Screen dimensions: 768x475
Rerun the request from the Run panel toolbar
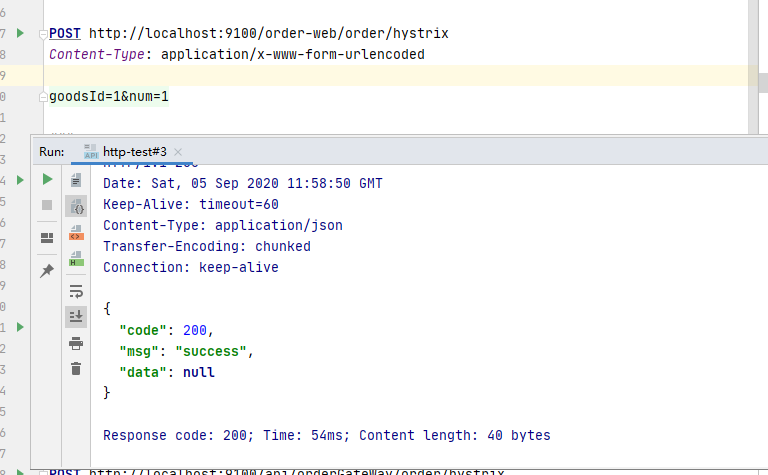[x=47, y=179]
